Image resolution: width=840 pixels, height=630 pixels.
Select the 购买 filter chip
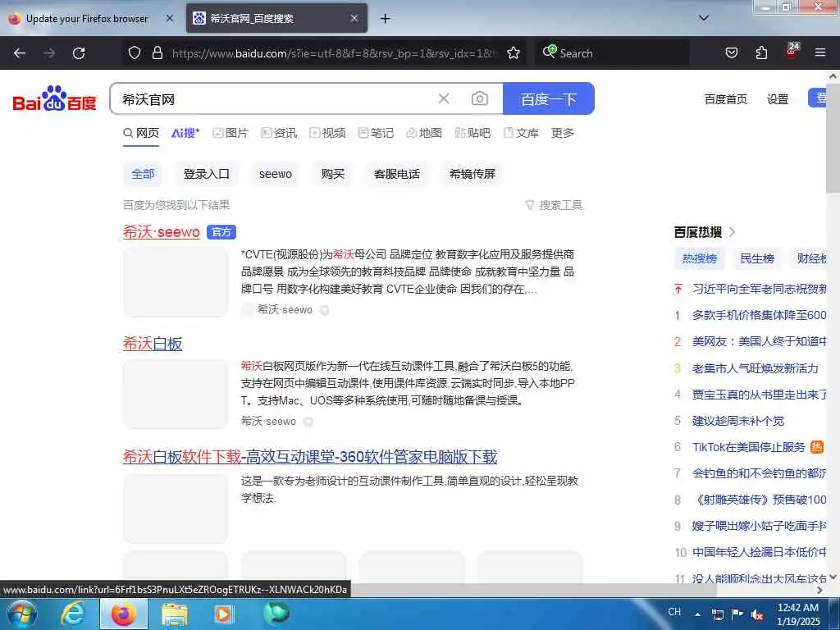coord(333,174)
